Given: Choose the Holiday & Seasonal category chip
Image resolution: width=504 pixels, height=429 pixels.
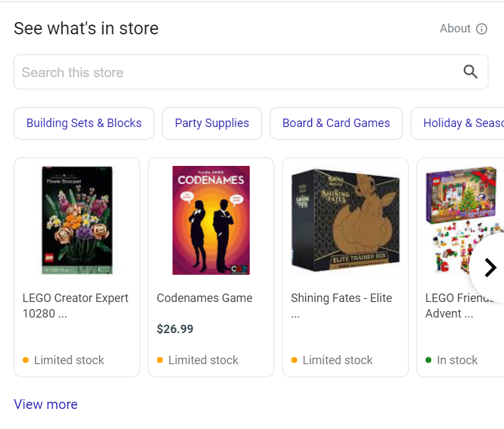Looking at the screenshot, I should click(461, 123).
